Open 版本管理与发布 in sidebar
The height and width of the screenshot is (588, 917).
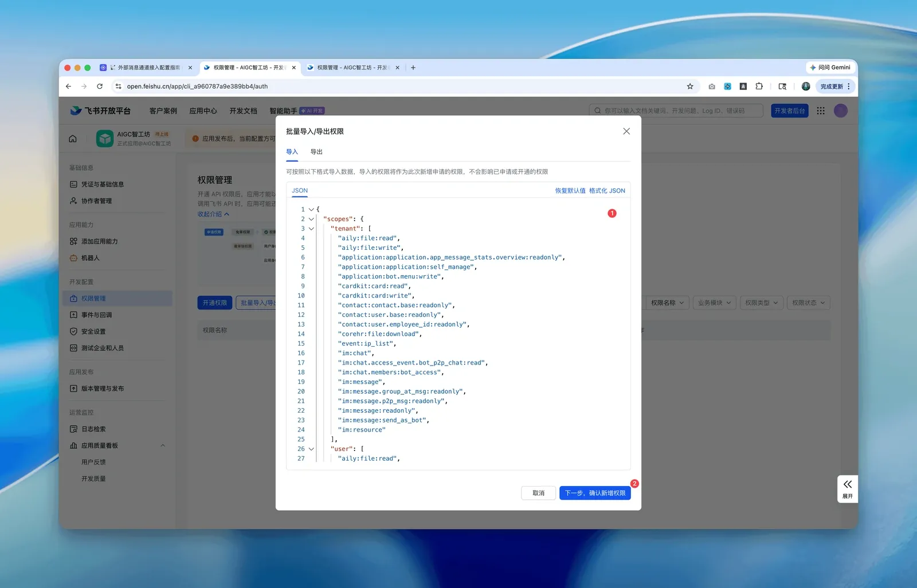coord(102,389)
